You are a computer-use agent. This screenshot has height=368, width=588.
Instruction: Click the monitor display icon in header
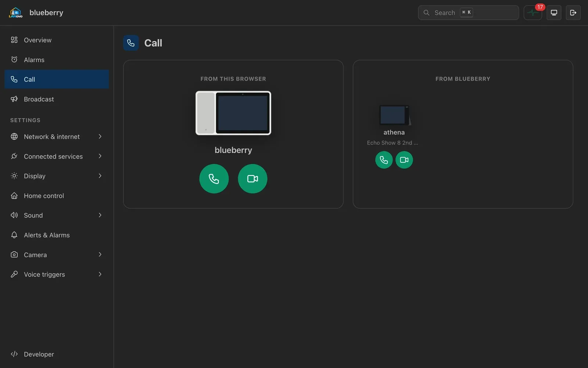(x=554, y=13)
